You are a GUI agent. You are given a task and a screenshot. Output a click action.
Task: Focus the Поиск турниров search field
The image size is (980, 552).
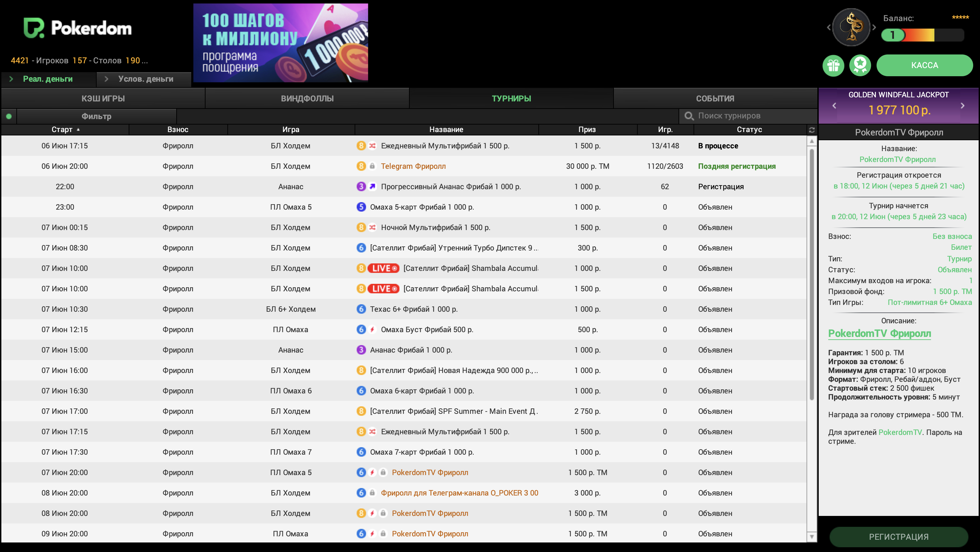coord(748,116)
